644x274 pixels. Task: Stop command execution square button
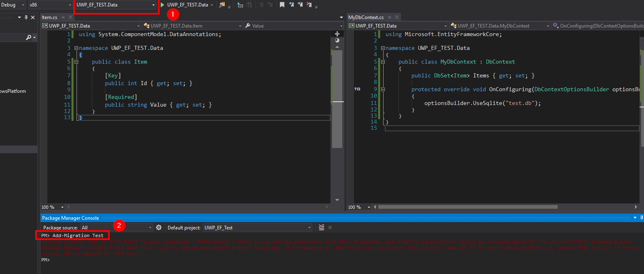pos(330,227)
